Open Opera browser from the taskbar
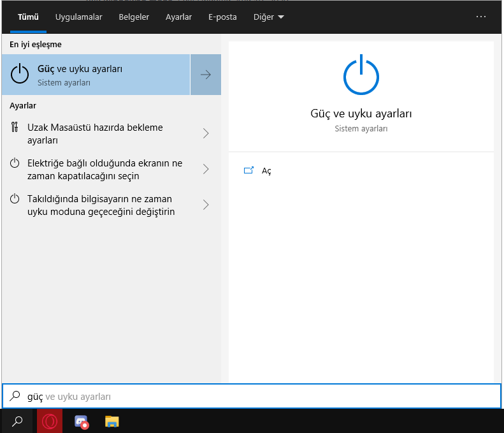 (x=50, y=421)
